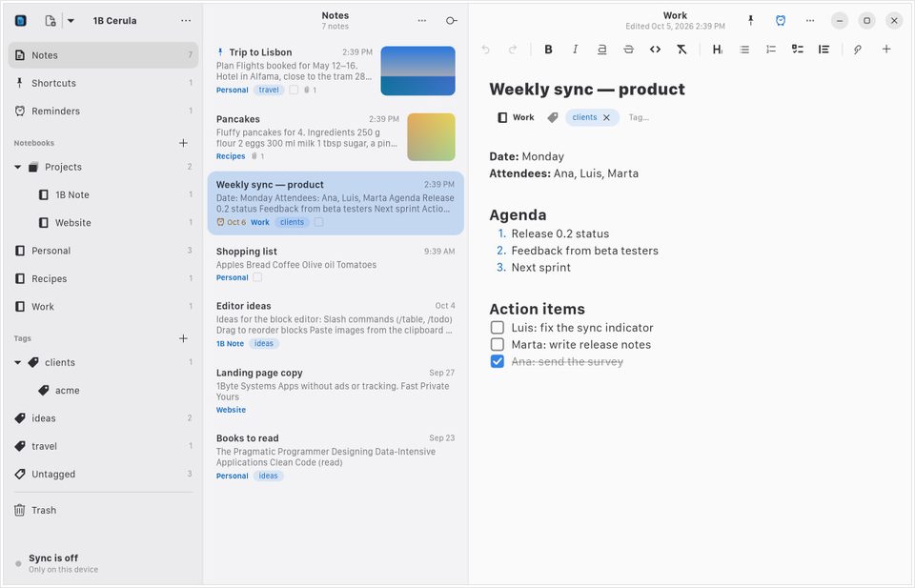Open the Pancakes note
The height and width of the screenshot is (588, 915).
pos(335,137)
